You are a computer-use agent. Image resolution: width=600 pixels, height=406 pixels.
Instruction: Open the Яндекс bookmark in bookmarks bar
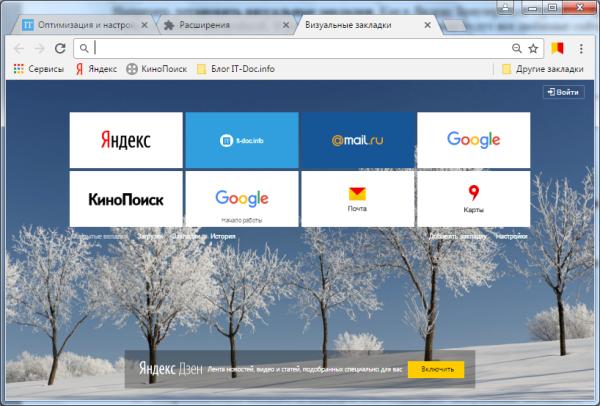pos(96,69)
